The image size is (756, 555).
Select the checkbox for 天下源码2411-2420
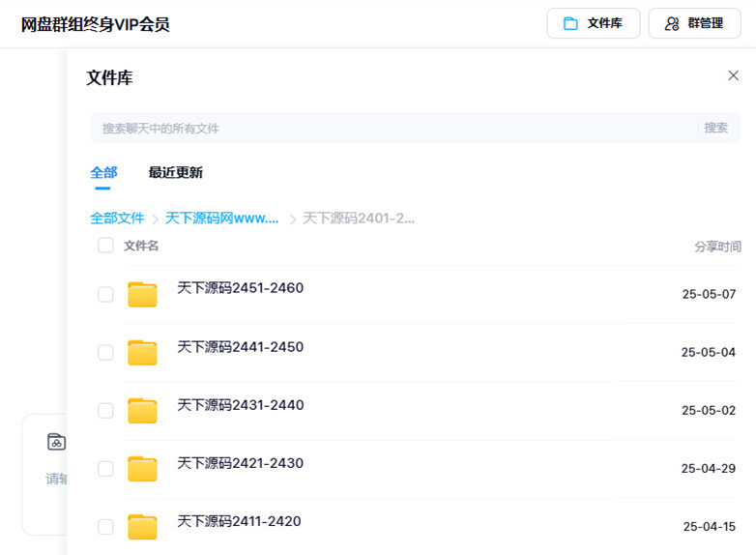pyautogui.click(x=105, y=527)
